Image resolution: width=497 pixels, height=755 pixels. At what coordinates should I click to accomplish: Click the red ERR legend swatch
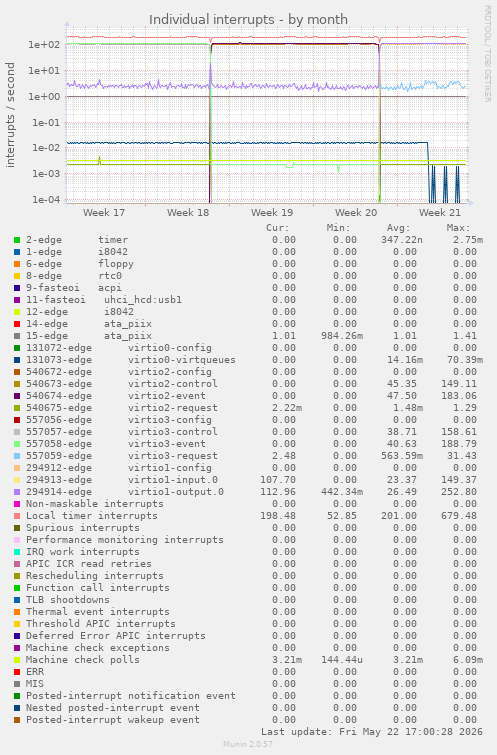pyautogui.click(x=17, y=672)
